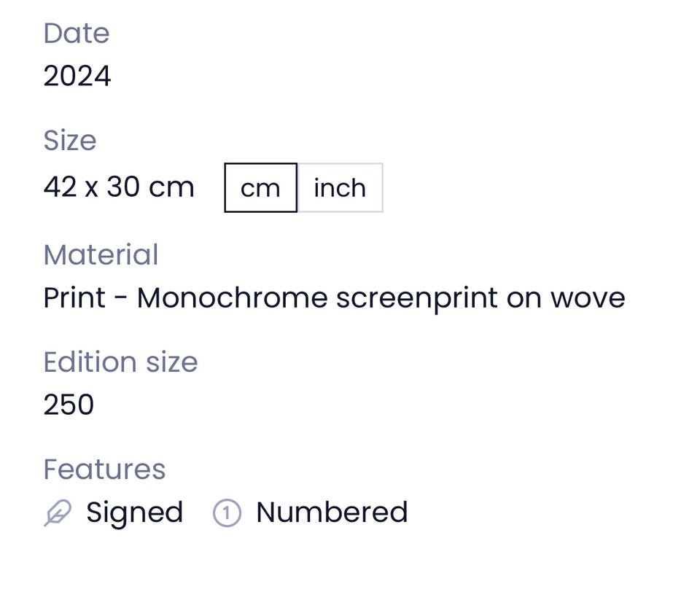Click the word Monochrome in Material

[232, 297]
